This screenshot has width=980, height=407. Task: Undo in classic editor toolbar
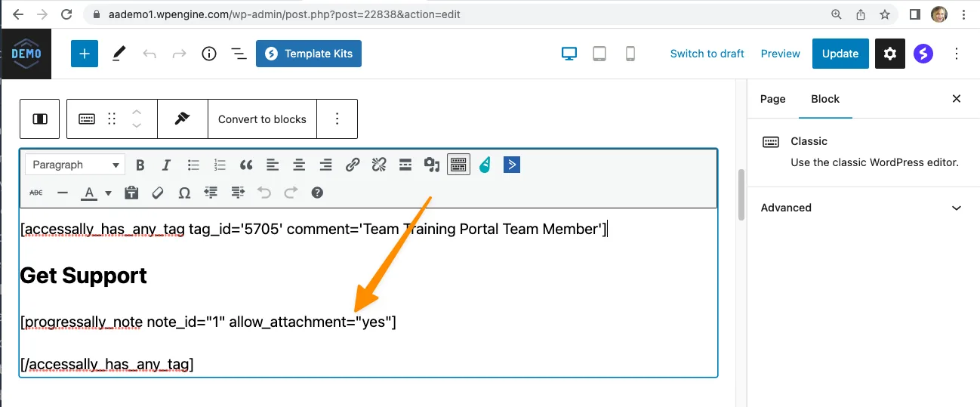[x=264, y=193]
